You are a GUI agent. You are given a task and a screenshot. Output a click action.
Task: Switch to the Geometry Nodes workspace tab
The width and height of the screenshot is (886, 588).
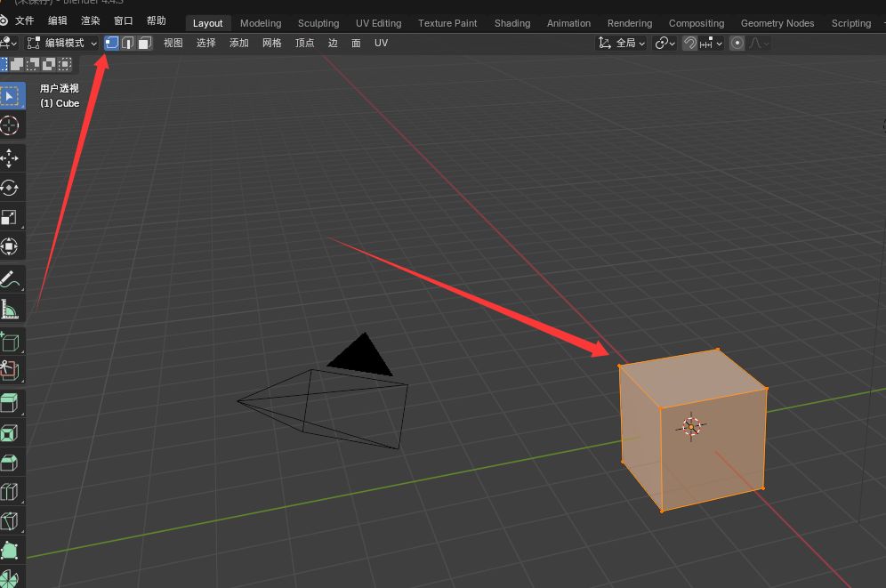[x=777, y=23]
